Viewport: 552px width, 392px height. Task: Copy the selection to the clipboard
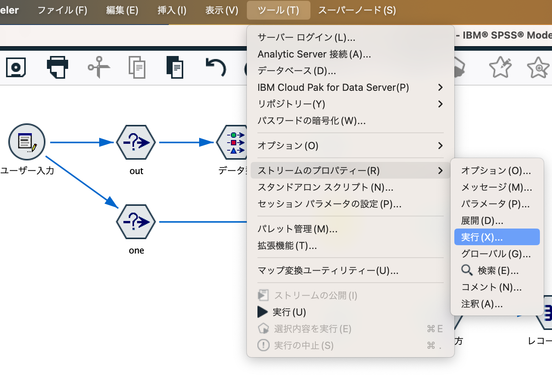137,67
